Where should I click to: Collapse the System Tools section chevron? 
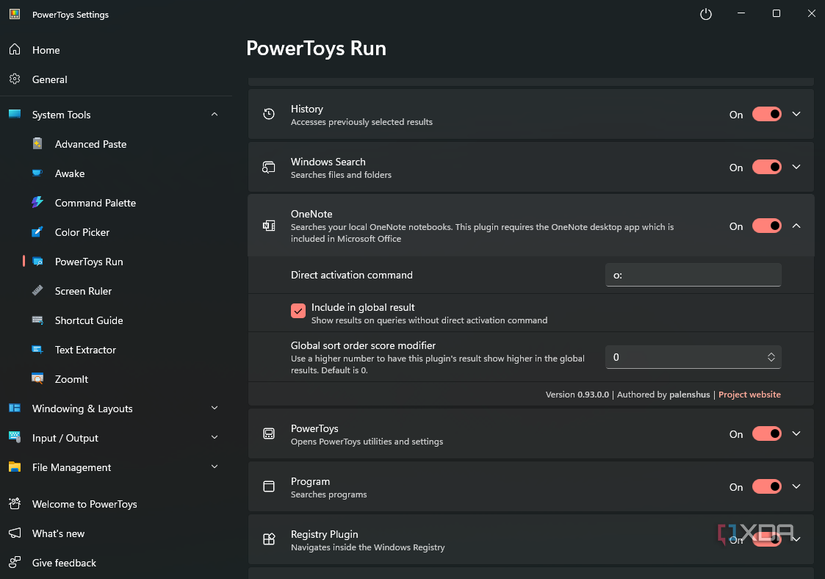tap(215, 114)
